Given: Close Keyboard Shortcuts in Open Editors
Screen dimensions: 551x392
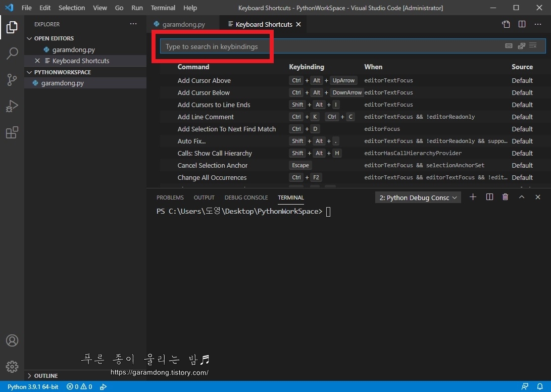Looking at the screenshot, I should click(x=37, y=61).
